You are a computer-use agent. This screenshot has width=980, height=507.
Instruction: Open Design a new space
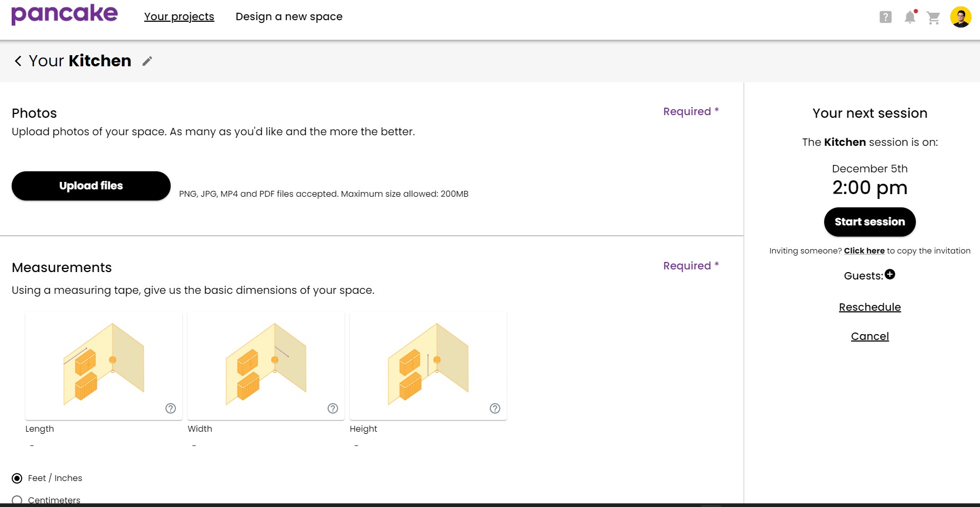click(289, 16)
